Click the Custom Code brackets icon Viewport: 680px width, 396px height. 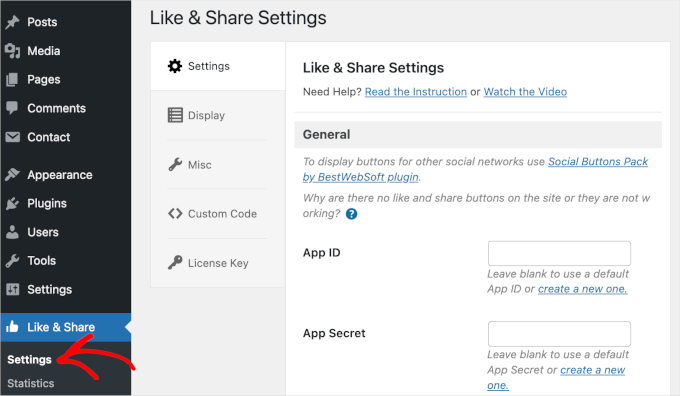pyautogui.click(x=175, y=213)
